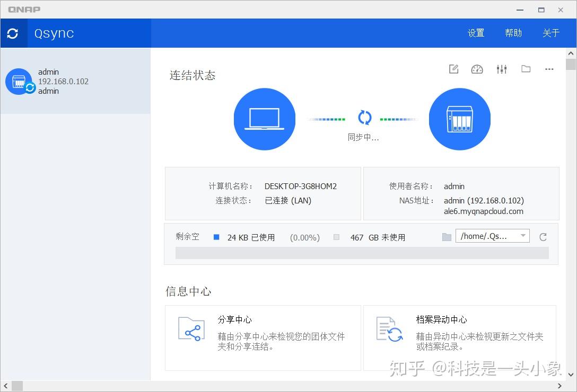
Task: Click the 档案异动中心 file change icon
Action: (389, 329)
